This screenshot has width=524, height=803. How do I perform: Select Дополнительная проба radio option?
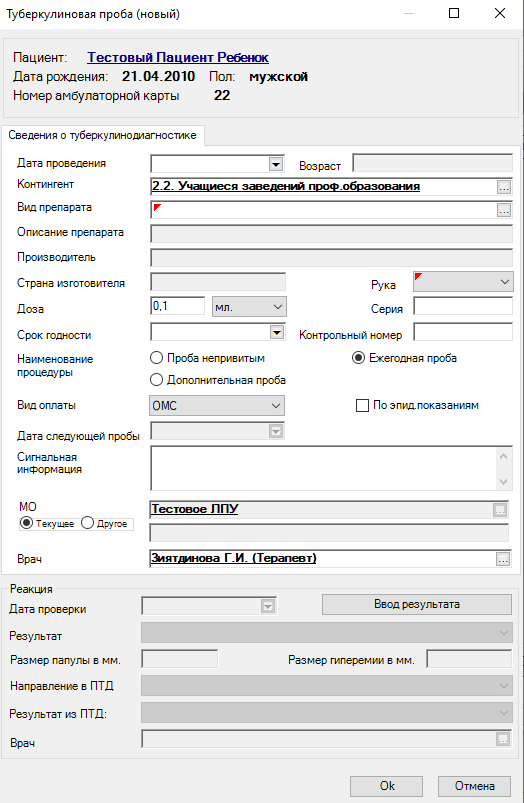pos(156,380)
